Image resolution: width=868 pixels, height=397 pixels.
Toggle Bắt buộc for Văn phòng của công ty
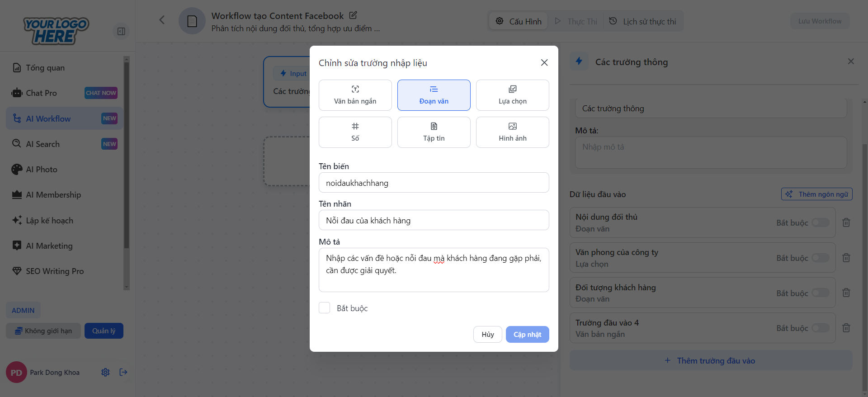[x=820, y=258]
